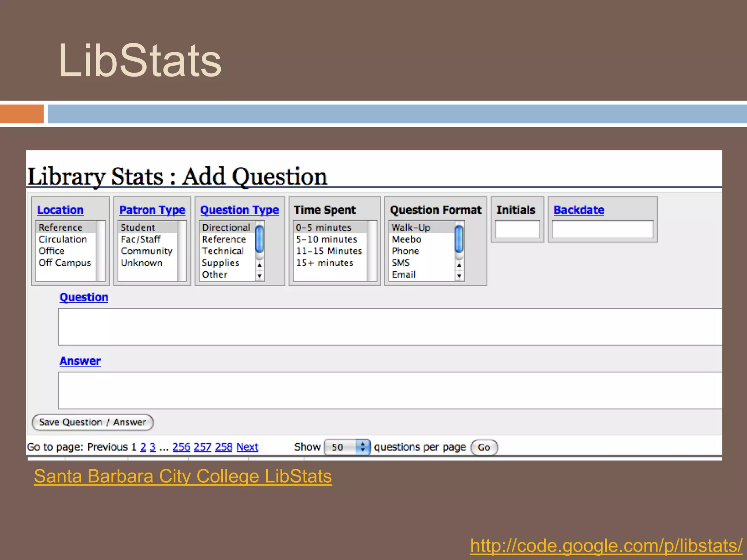Open the code.google.com/p/libstats link
747x560 pixels.
tap(606, 546)
